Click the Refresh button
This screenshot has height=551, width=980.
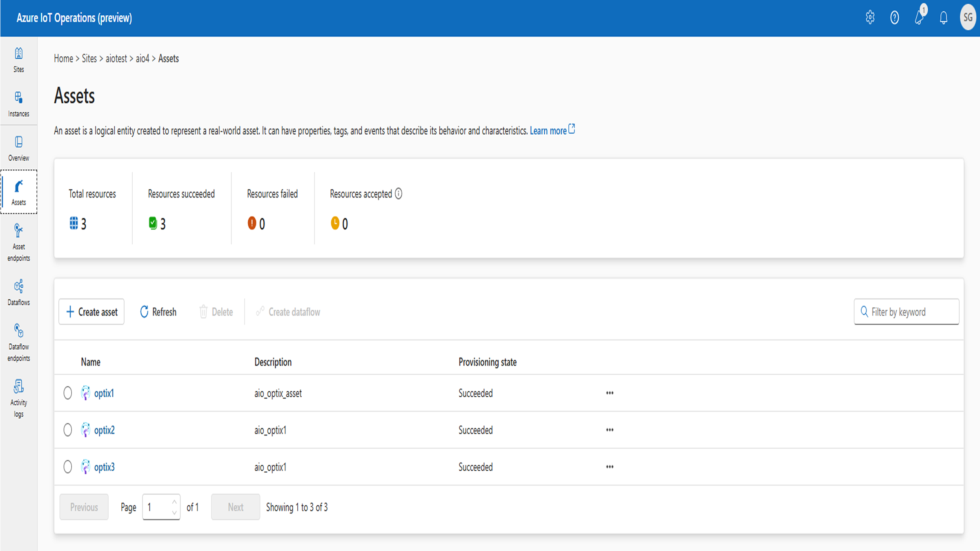158,311
